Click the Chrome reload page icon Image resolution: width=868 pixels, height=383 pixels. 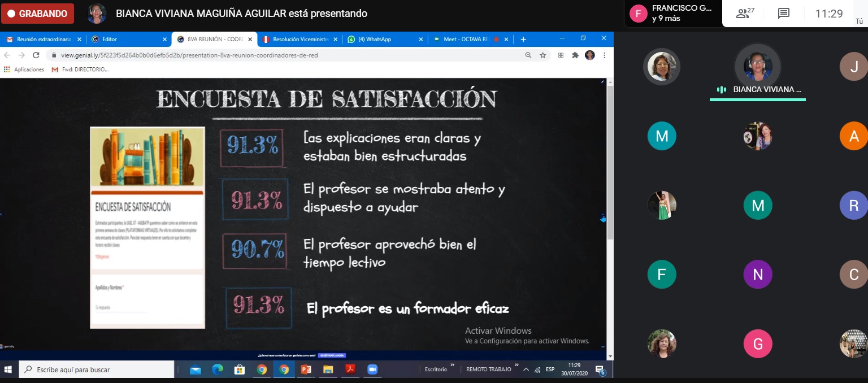[36, 55]
